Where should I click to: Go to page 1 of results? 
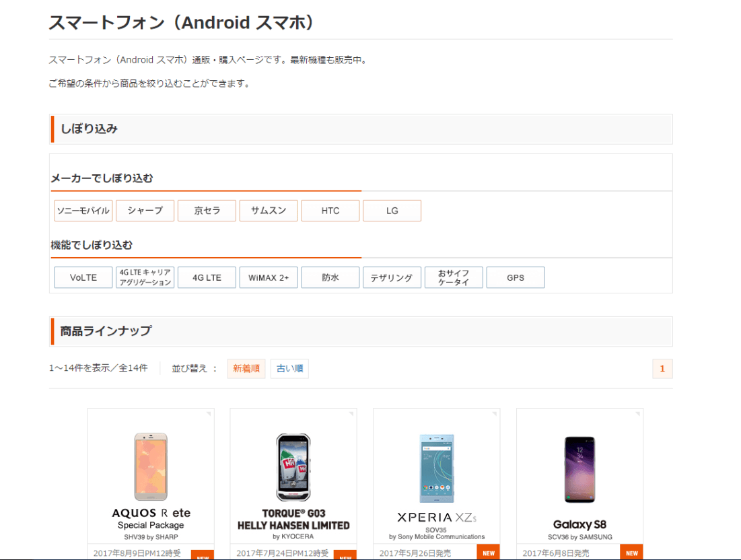(x=662, y=369)
